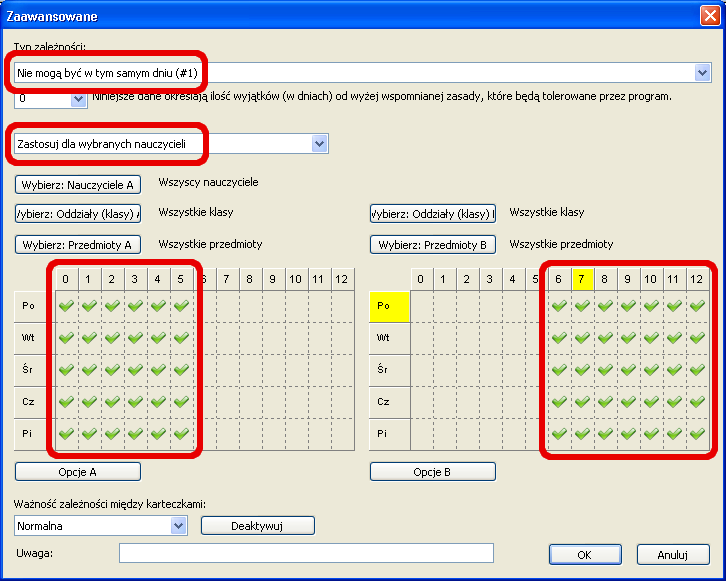This screenshot has width=726, height=581.
Task: Open the dependency type dropdown
Action: pyautogui.click(x=702, y=73)
